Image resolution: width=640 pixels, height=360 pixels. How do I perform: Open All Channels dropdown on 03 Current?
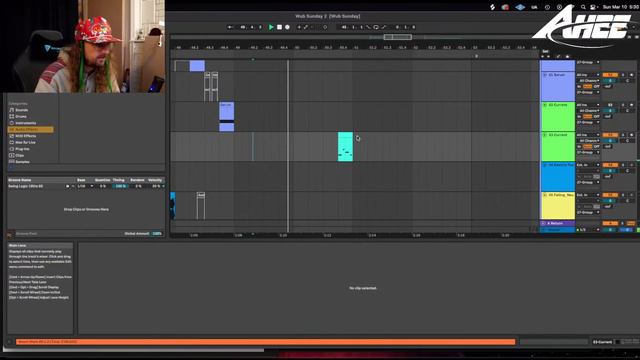588,140
